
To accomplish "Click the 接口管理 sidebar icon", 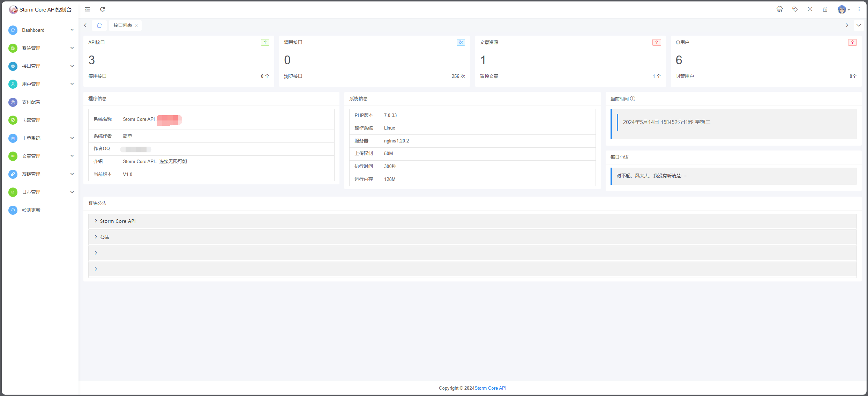I will (x=12, y=66).
